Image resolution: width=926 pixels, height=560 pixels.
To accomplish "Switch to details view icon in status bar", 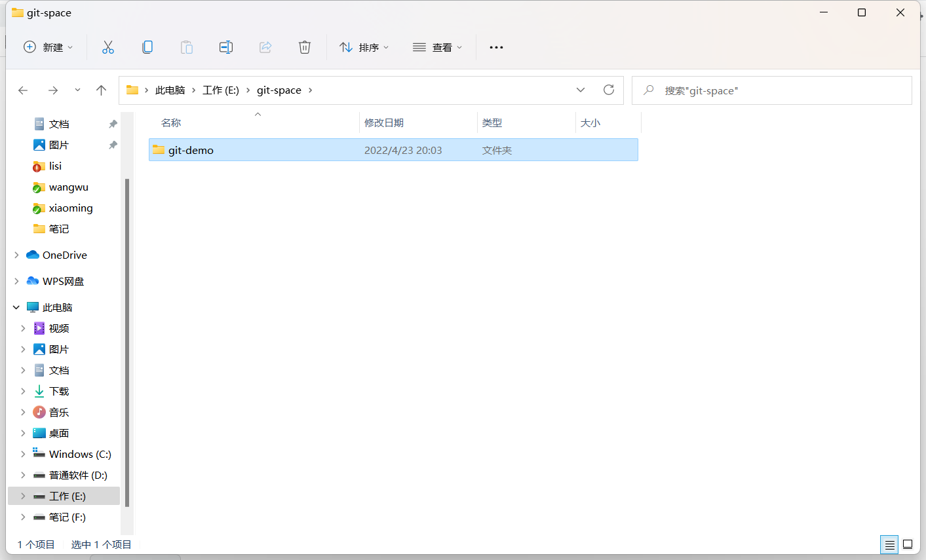I will 889,544.
